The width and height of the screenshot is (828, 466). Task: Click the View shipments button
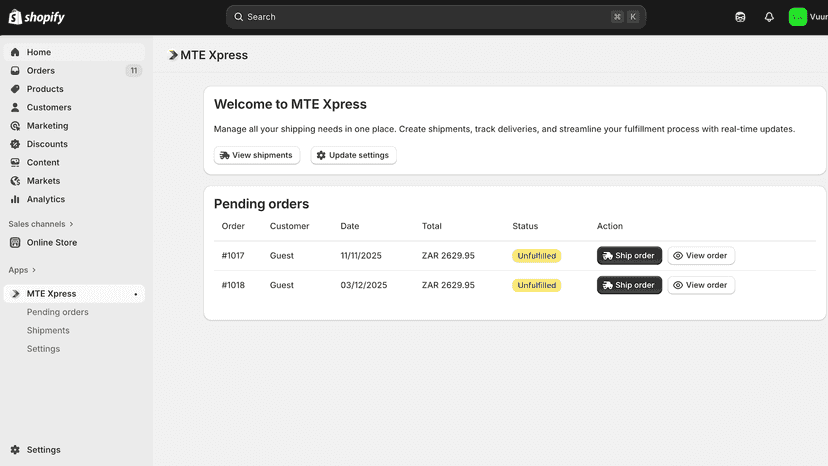257,155
